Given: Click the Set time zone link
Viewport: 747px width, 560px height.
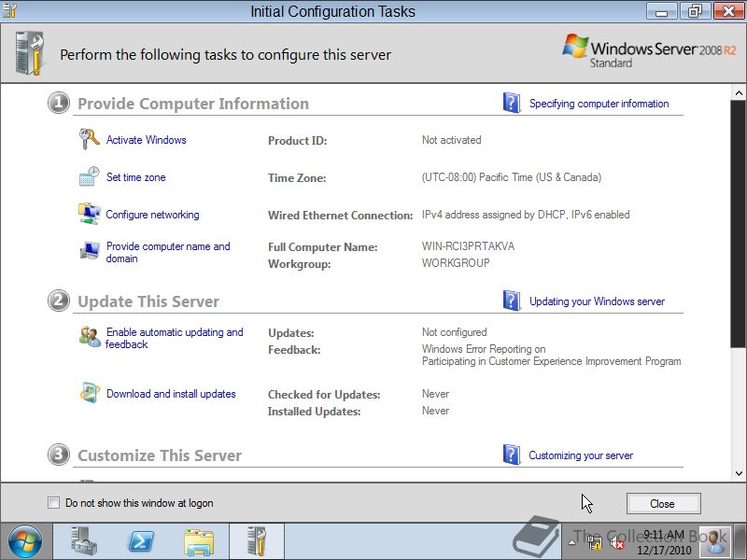Looking at the screenshot, I should pos(135,177).
